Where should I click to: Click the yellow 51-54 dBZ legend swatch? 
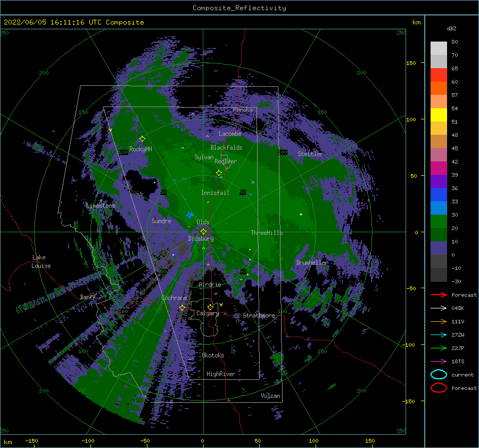click(439, 115)
